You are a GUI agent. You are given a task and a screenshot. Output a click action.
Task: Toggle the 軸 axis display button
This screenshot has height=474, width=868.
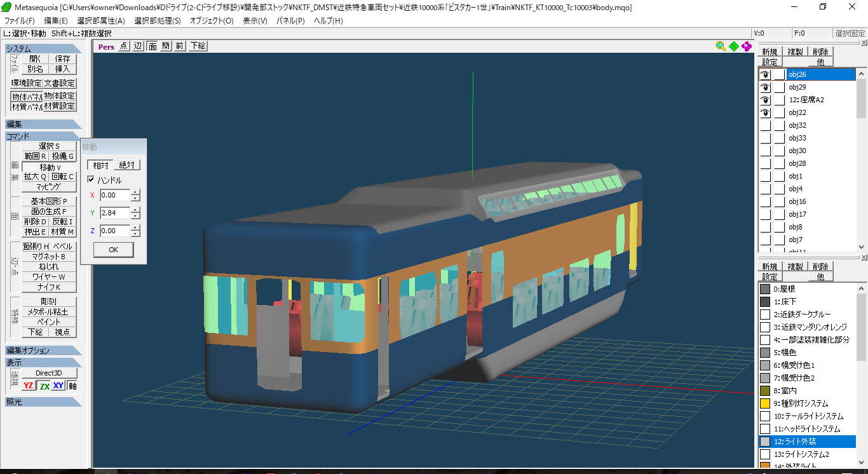[72, 386]
